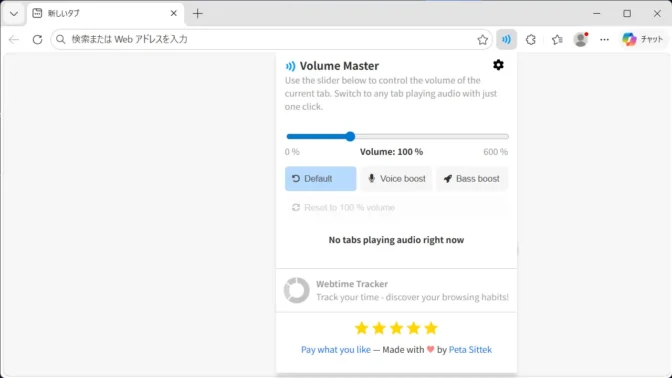
Task: Add page to favorites star icon
Action: (x=482, y=39)
